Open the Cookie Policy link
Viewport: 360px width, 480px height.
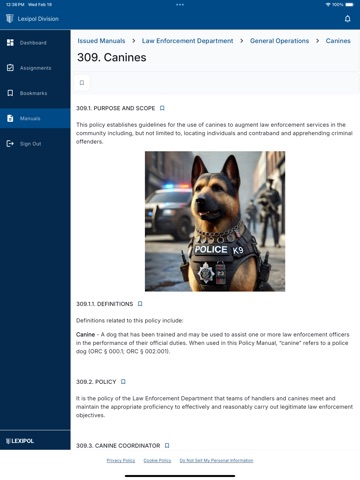(x=157, y=460)
